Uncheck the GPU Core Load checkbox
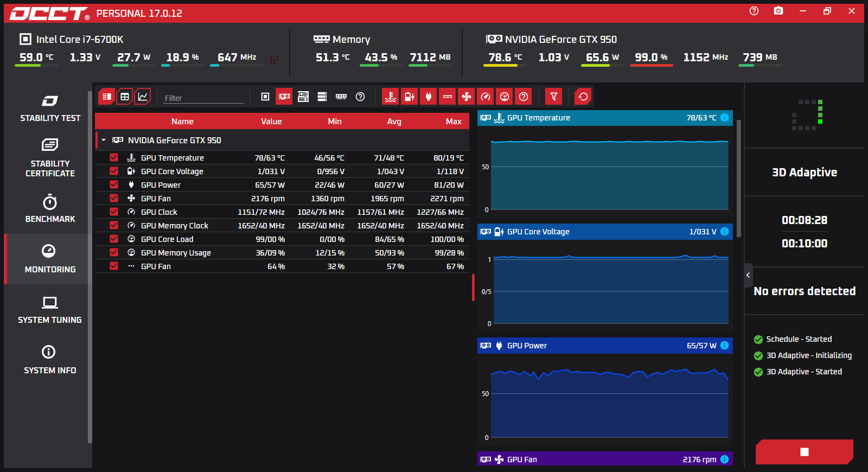The height and width of the screenshot is (472, 868). (x=114, y=239)
